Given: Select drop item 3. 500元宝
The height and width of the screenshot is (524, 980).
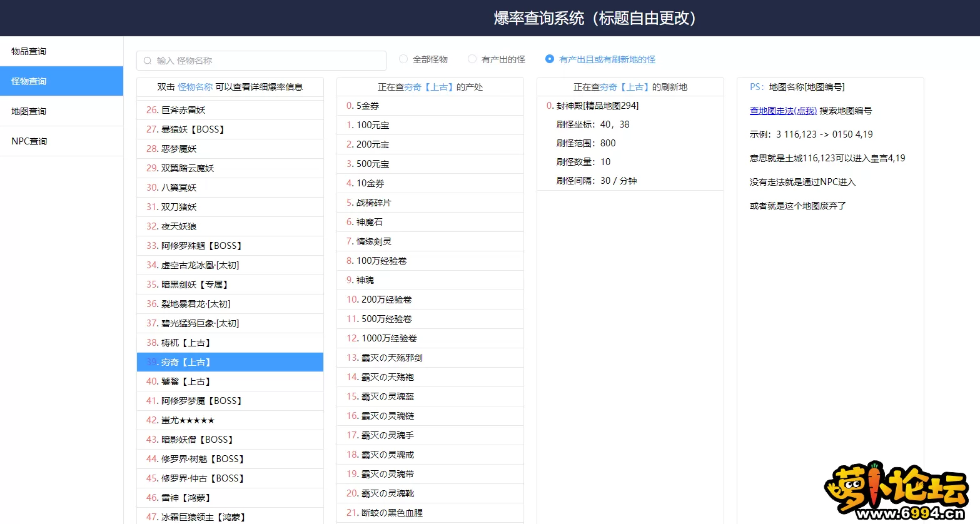Looking at the screenshot, I should [430, 164].
